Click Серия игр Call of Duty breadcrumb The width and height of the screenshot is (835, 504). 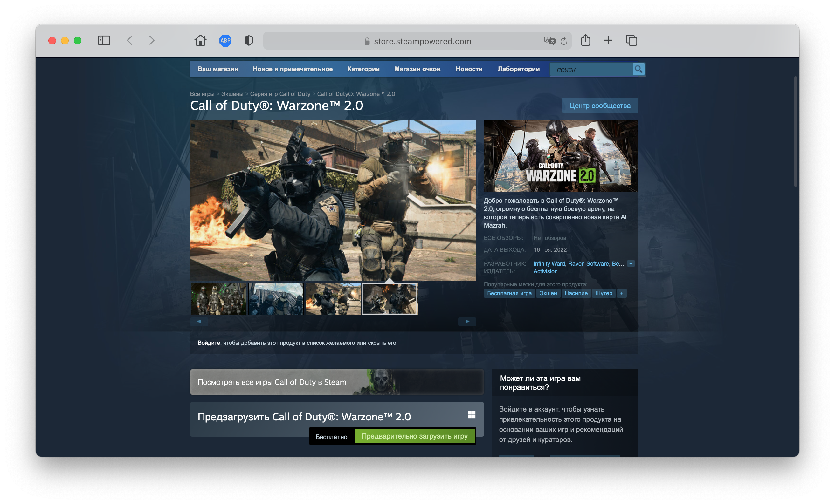(280, 94)
